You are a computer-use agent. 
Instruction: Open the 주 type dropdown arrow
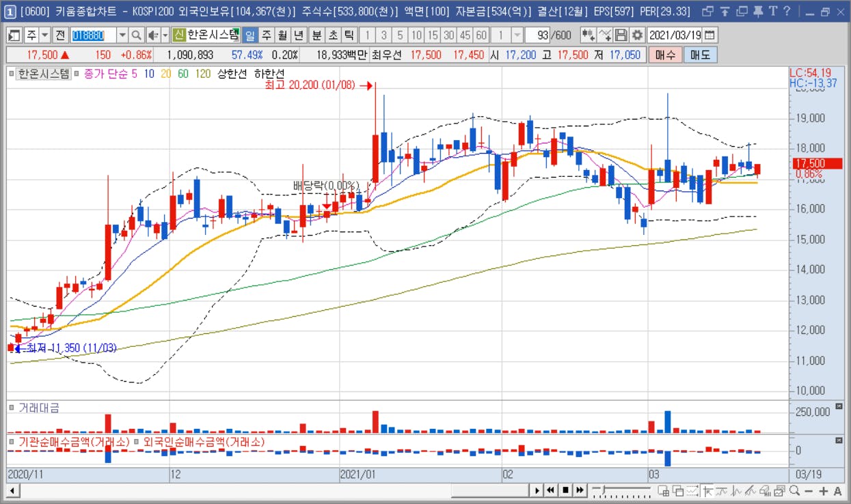click(x=44, y=35)
